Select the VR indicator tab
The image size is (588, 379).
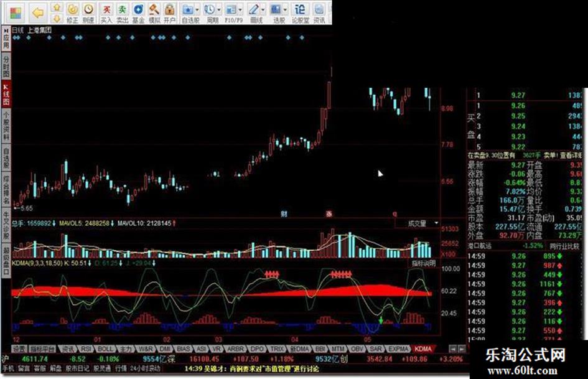(217, 349)
